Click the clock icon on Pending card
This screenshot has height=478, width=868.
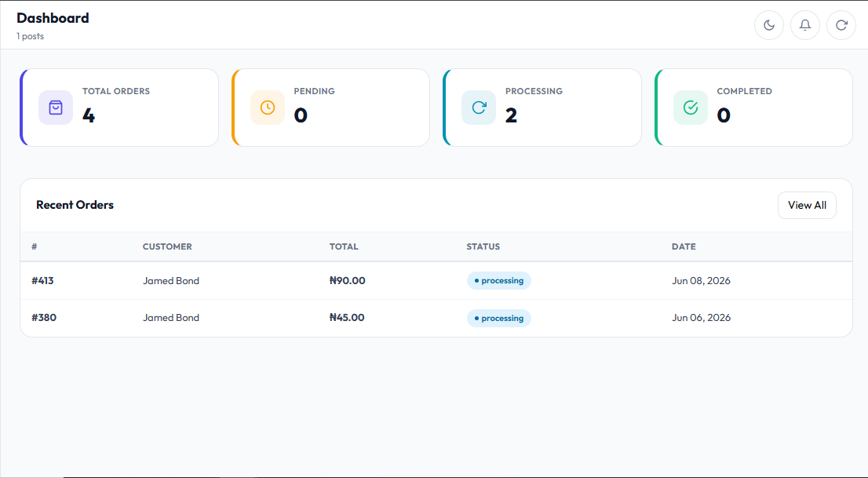(268, 108)
